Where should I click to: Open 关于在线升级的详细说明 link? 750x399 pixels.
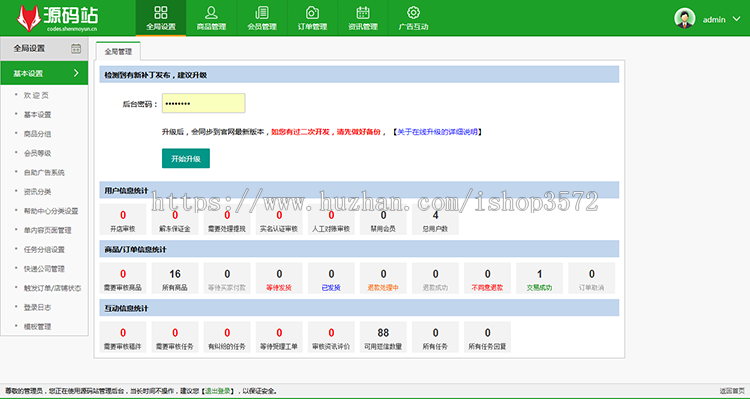tap(437, 132)
